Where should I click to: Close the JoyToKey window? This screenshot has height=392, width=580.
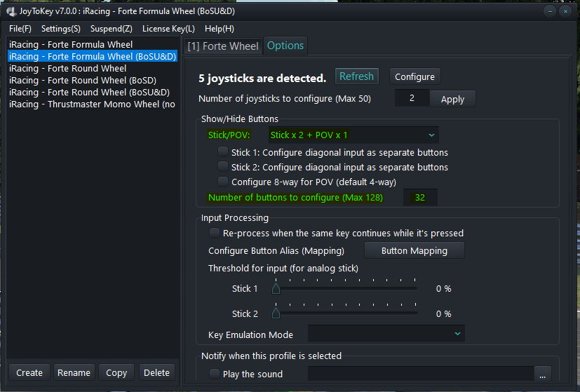[565, 11]
